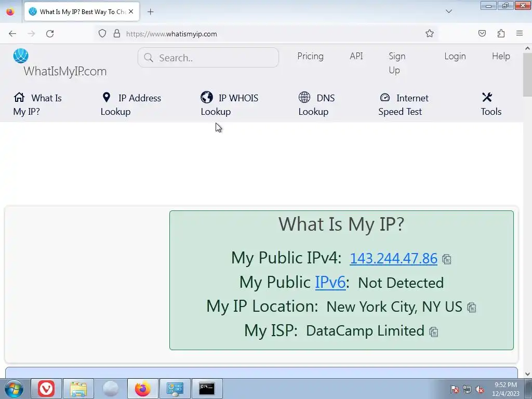
Task: Focus the Search.. input field
Action: pos(208,57)
